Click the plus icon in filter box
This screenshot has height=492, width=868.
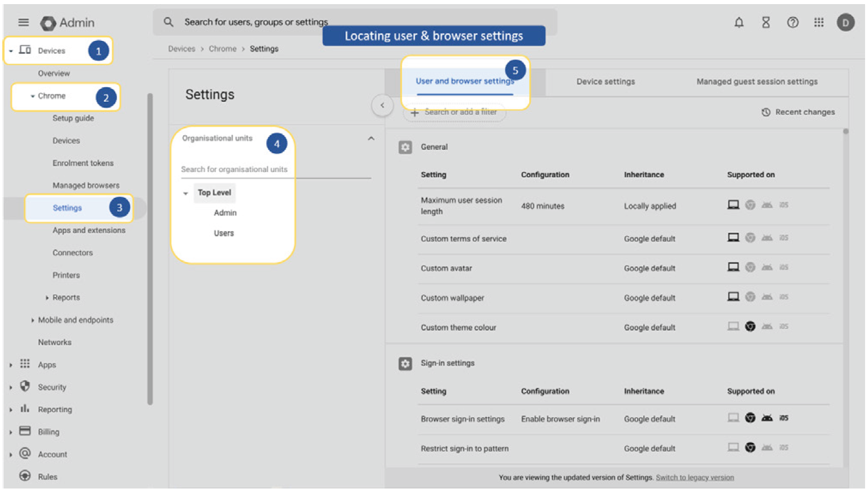coord(414,112)
